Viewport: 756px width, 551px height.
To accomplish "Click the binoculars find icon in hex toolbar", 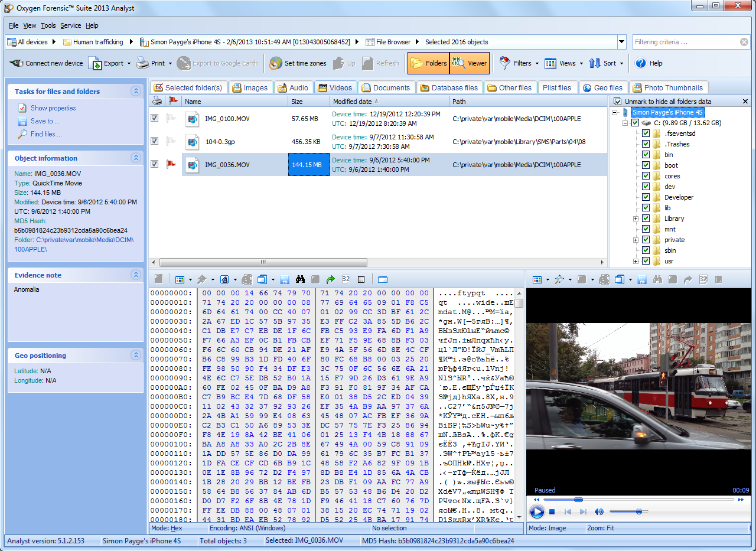I will [x=300, y=279].
